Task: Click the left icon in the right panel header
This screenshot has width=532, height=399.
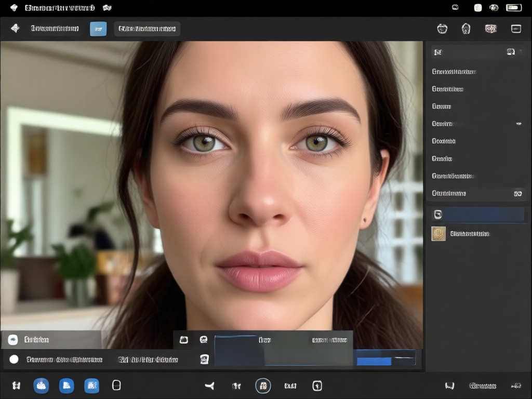Action: (438, 52)
